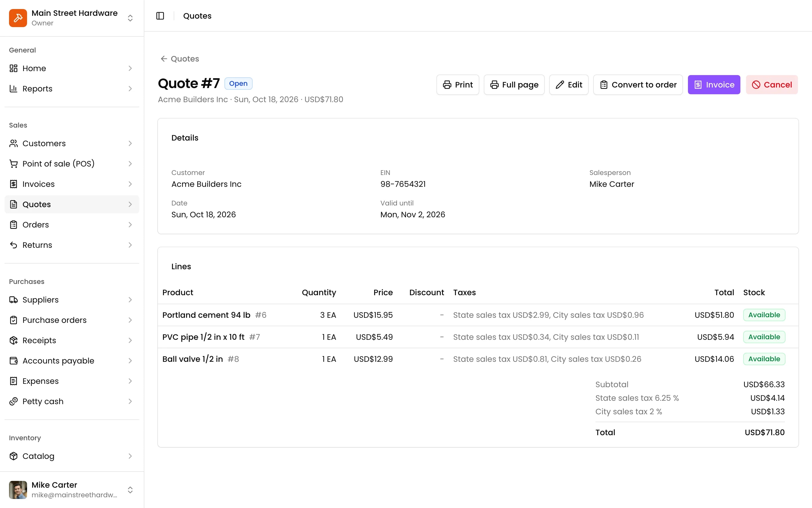Expand the Catalog chevron in sidebar
The image size is (812, 508).
[x=130, y=456]
